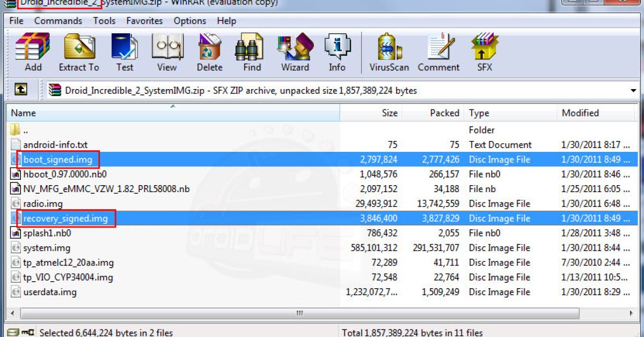Launch the Wizard tool
The image size is (644, 337).
pyautogui.click(x=295, y=52)
